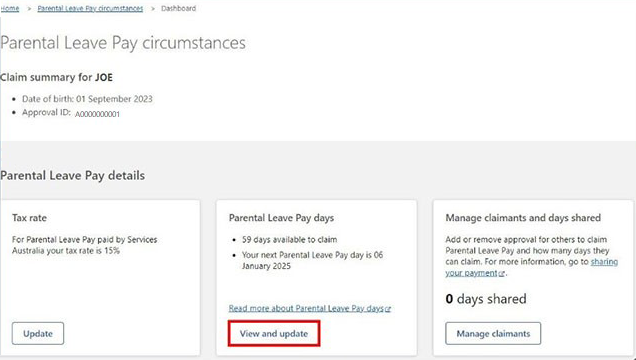Click the View and update button
This screenshot has width=636, height=360.
click(x=274, y=333)
